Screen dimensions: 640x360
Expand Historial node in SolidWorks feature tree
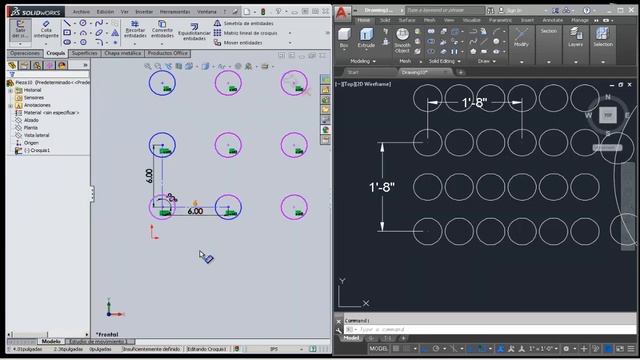(11, 90)
